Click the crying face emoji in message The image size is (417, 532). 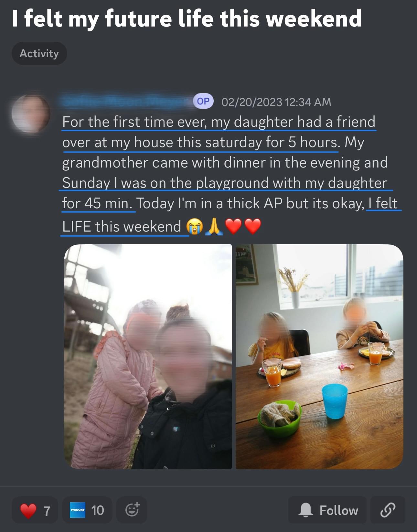click(x=194, y=226)
